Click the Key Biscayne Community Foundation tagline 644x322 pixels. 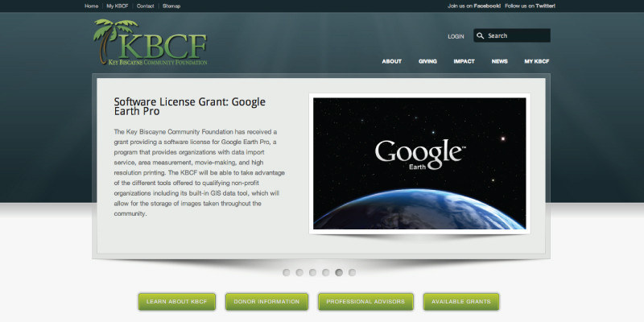point(158,63)
